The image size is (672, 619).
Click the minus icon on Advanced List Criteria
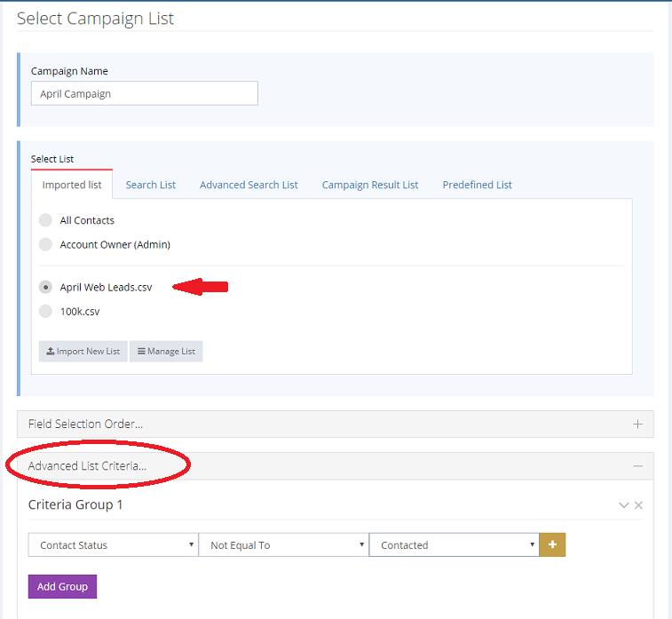(637, 466)
